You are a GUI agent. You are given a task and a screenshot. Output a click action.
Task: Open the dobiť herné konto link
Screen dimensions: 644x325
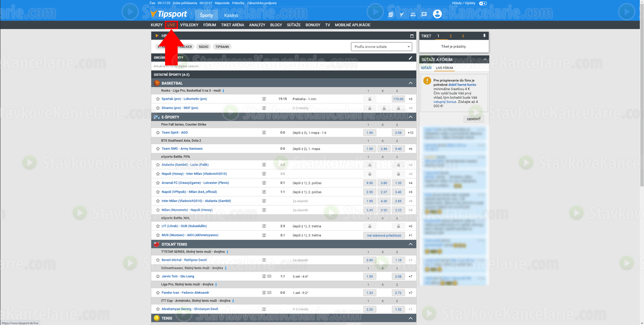[x=462, y=84]
